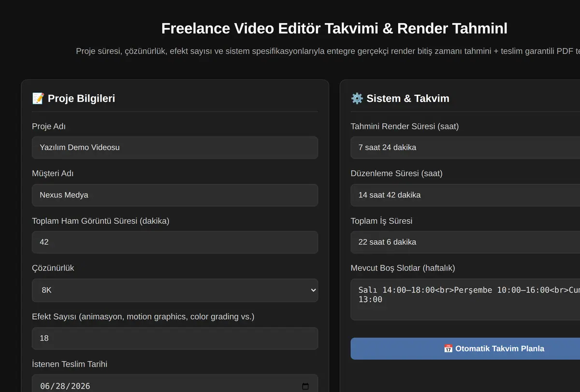Click the Müşteri Adı label
The image size is (580, 392).
[x=53, y=174]
